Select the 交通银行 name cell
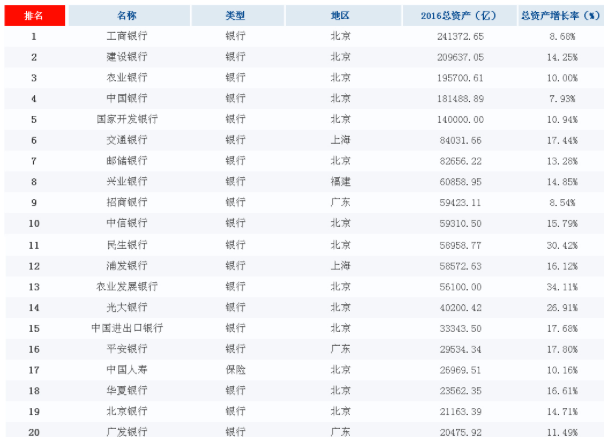 127,140
